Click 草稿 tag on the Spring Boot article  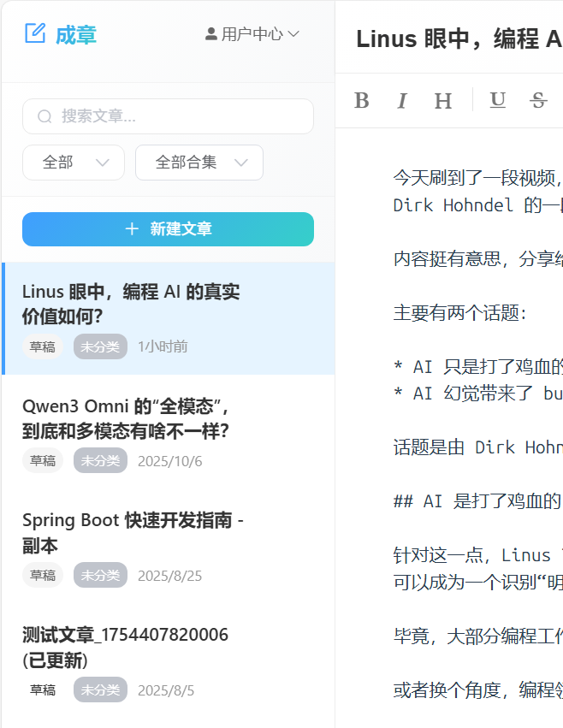point(43,576)
